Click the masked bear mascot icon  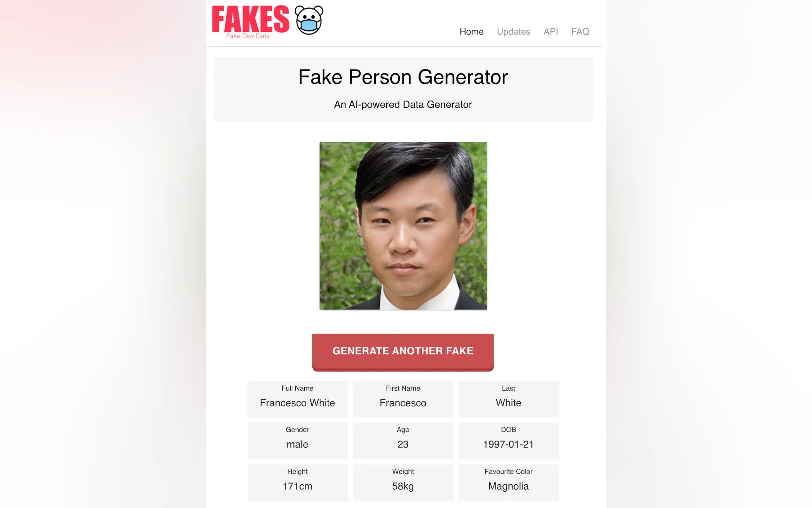pos(308,20)
